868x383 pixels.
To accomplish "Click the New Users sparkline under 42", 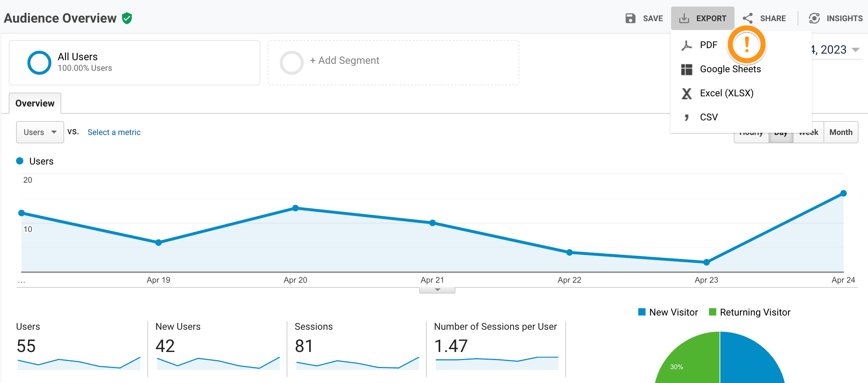I will tap(218, 363).
